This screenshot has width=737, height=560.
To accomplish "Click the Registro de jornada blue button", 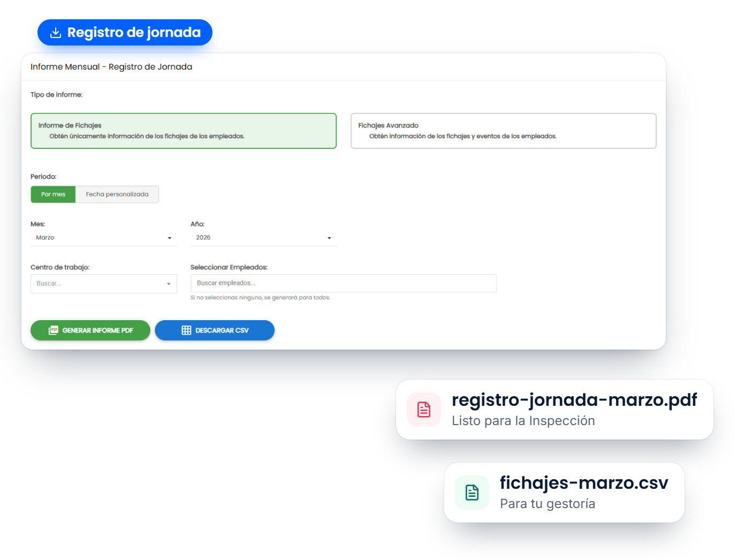I will click(x=125, y=33).
